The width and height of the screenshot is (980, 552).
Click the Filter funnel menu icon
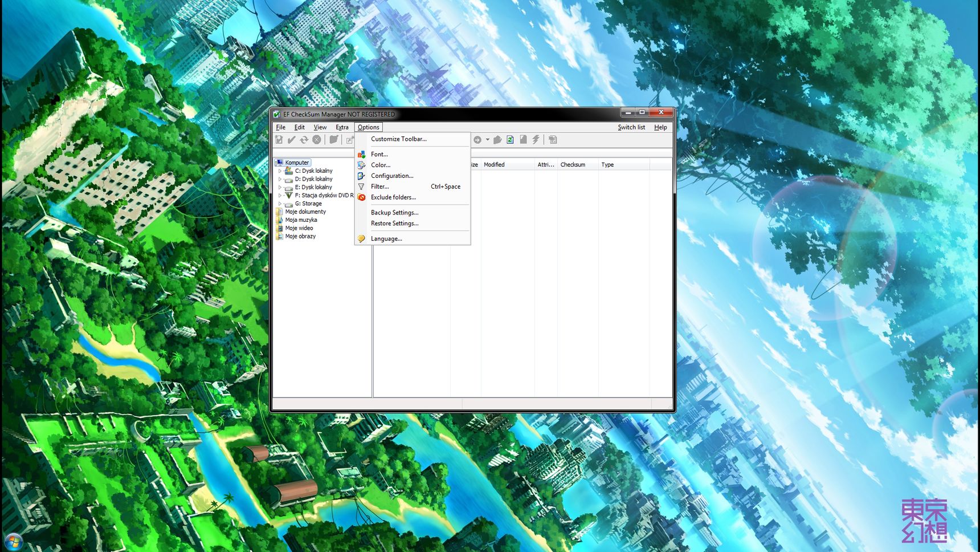pyautogui.click(x=361, y=186)
